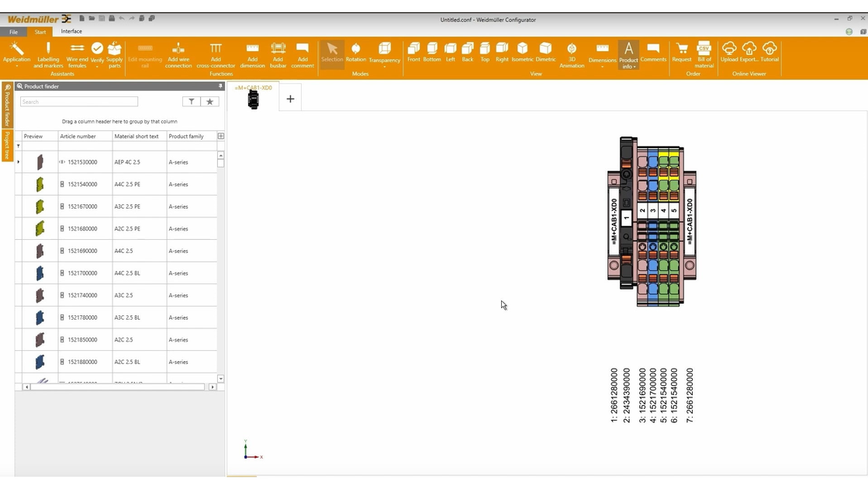Open the Dimensions dropdown

tap(602, 54)
